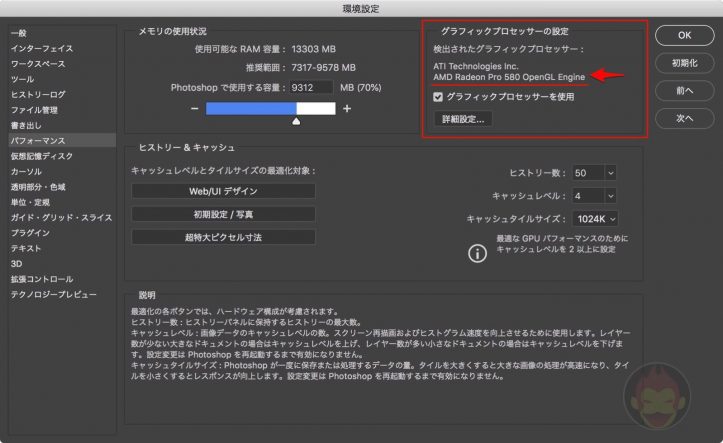The width and height of the screenshot is (723, 443).
Task: Click the 次へ next button
Action: point(684,118)
